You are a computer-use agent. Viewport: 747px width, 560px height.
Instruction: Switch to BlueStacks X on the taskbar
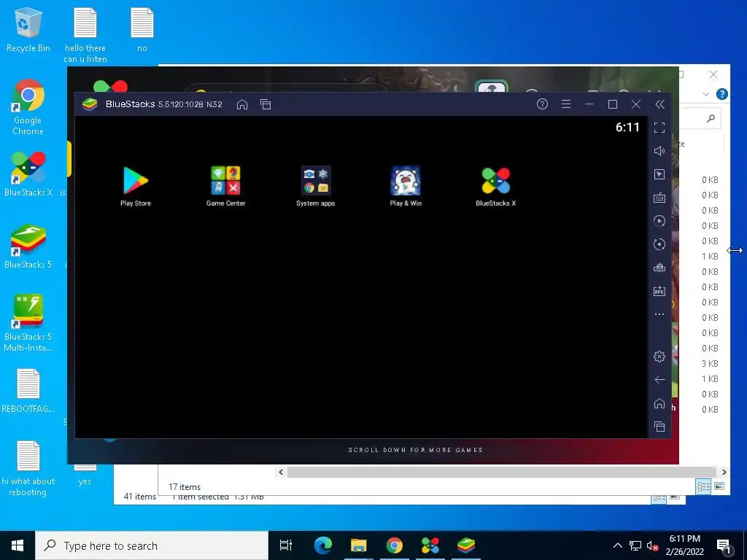point(430,545)
